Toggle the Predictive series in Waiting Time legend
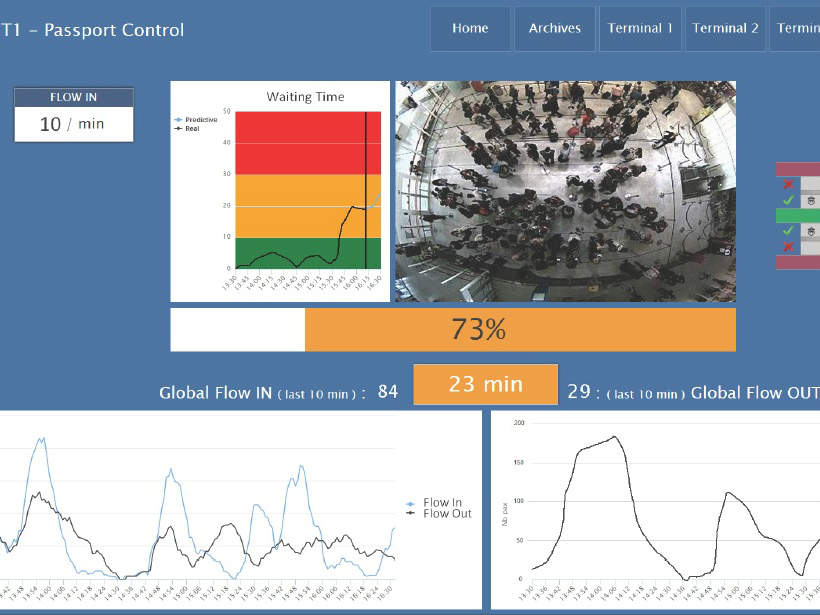 point(200,119)
